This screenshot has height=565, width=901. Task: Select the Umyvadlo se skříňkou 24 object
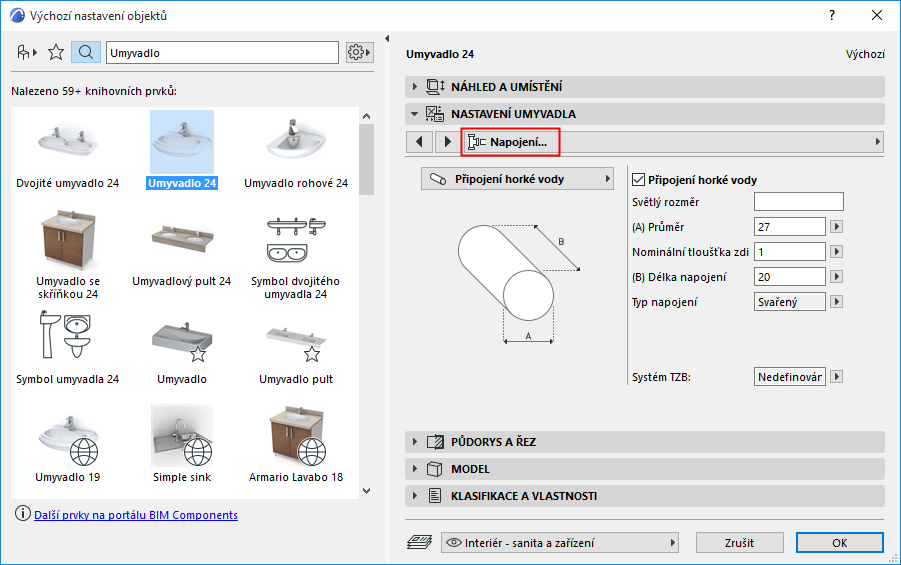pyautogui.click(x=68, y=256)
